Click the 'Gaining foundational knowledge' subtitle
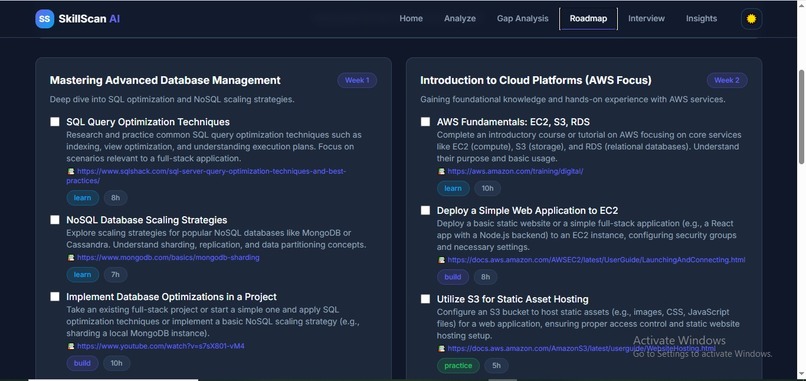 click(x=573, y=99)
